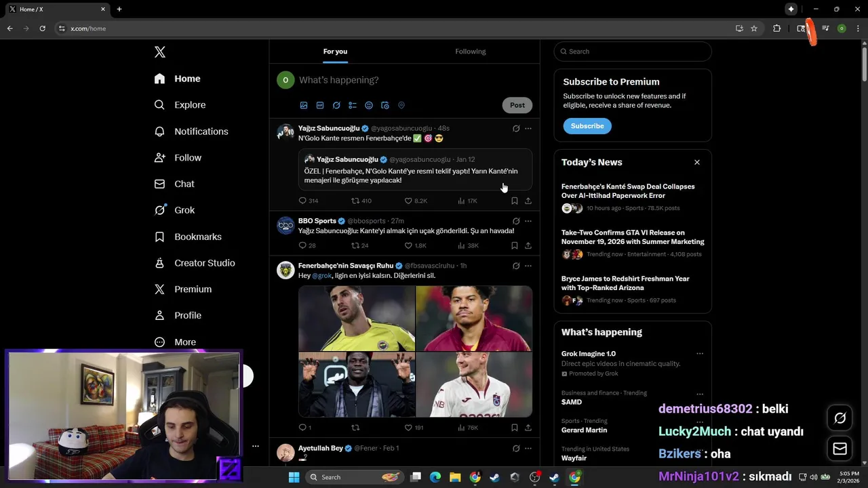Image resolution: width=868 pixels, height=488 pixels.
Task: Open Home in the sidebar
Action: 177,79
